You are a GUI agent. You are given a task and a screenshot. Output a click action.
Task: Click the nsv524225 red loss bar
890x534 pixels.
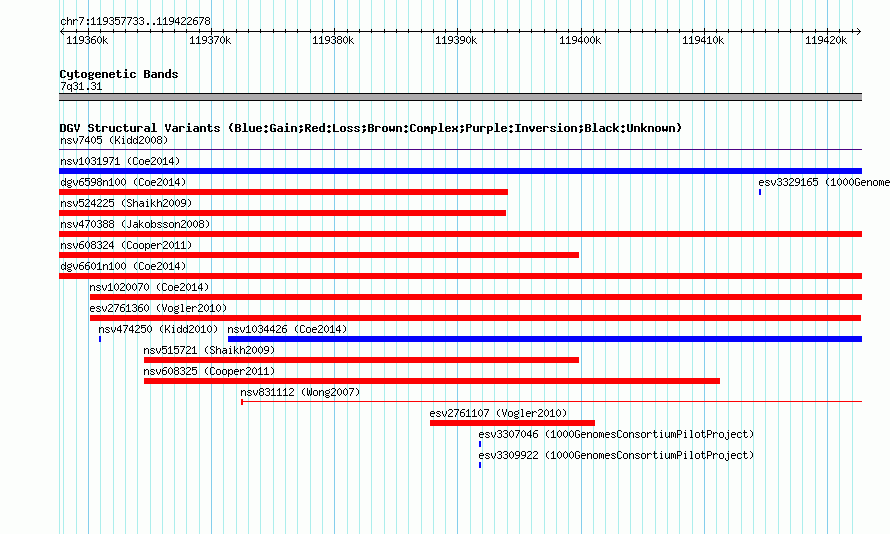coord(282,213)
